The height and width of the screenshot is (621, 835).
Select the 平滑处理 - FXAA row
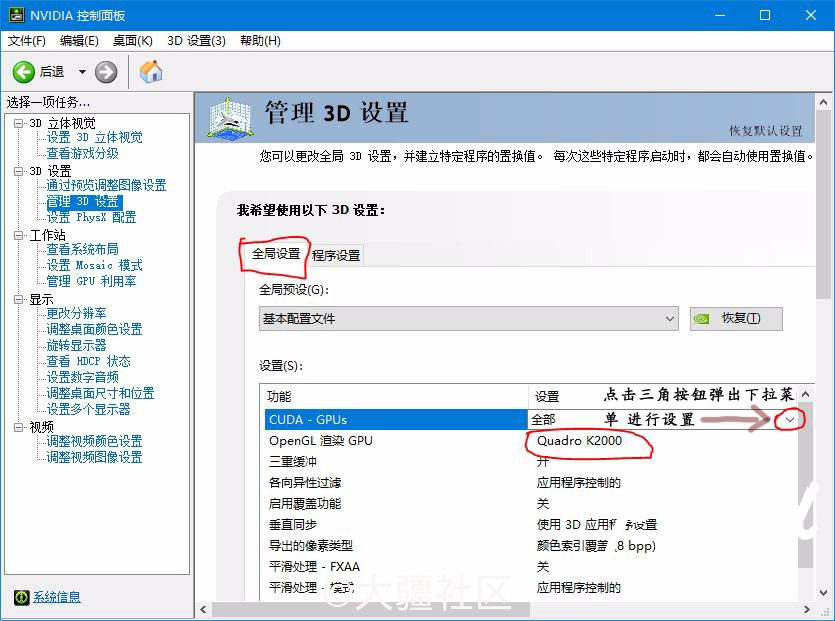[531, 567]
